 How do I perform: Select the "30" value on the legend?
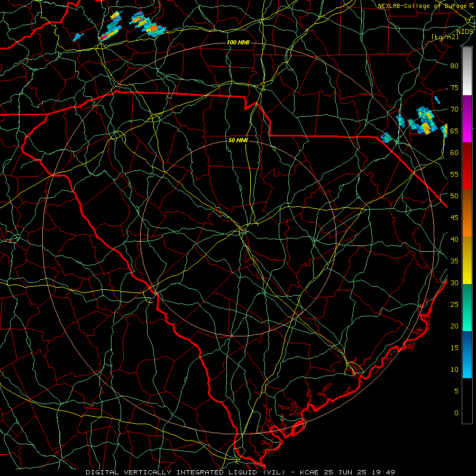click(x=454, y=282)
